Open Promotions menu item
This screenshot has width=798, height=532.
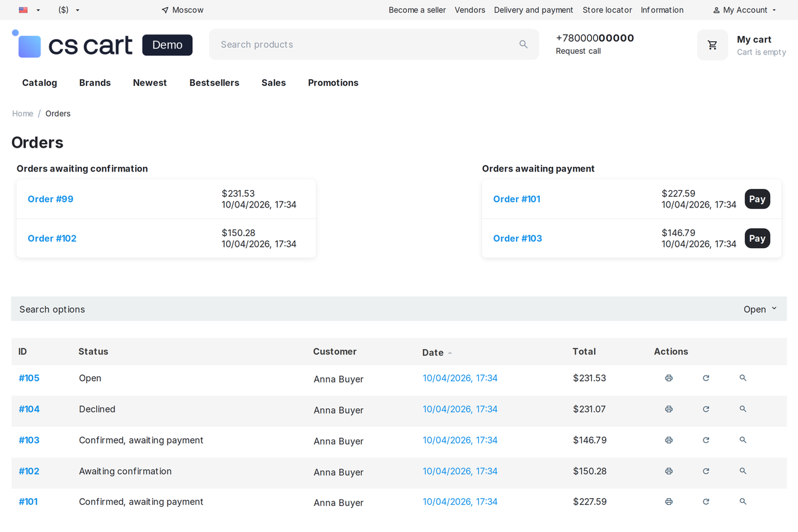click(x=333, y=82)
